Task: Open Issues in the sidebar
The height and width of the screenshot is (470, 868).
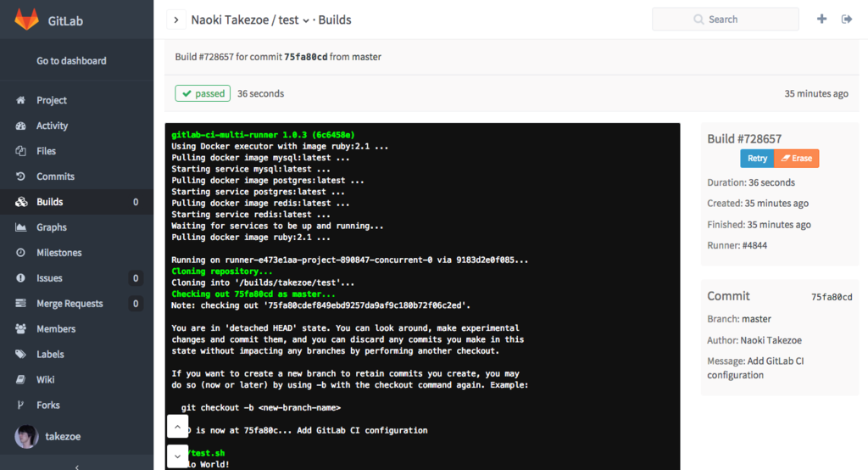Action: coord(77,278)
